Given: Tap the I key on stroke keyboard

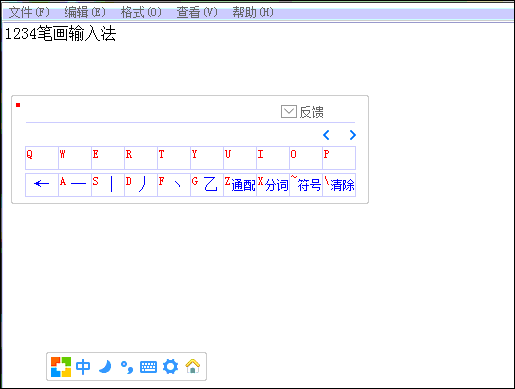Looking at the screenshot, I should coord(273,158).
